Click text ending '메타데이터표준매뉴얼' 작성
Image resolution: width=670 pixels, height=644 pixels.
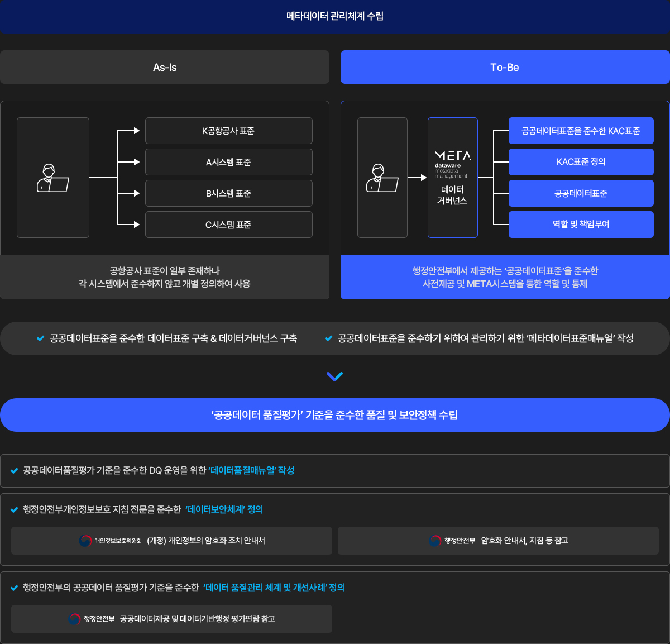coord(486,338)
